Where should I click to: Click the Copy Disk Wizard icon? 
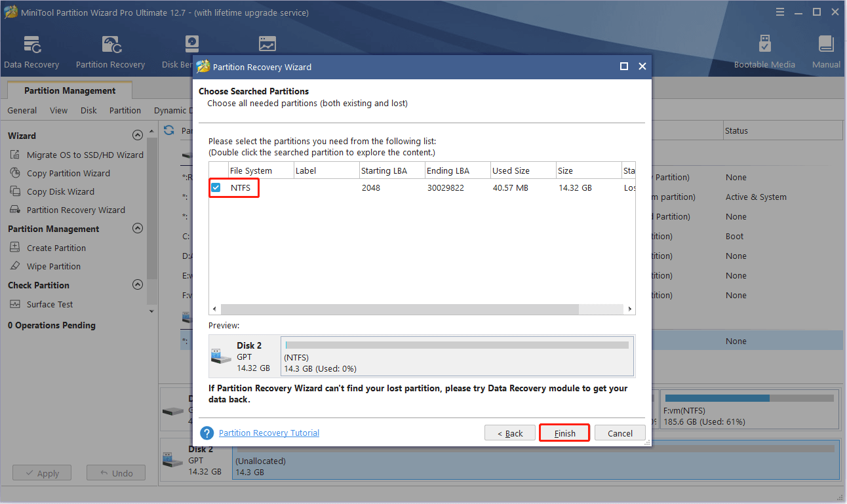pos(15,192)
